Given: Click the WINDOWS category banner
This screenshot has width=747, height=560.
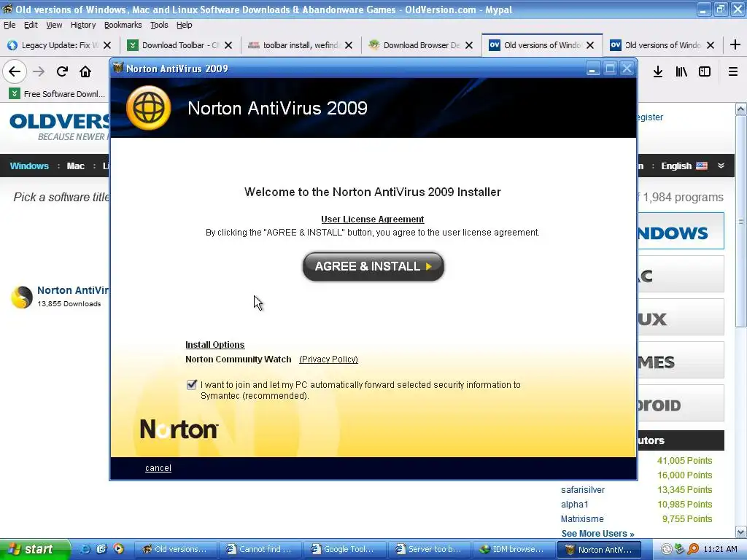Looking at the screenshot, I should 681,231.
